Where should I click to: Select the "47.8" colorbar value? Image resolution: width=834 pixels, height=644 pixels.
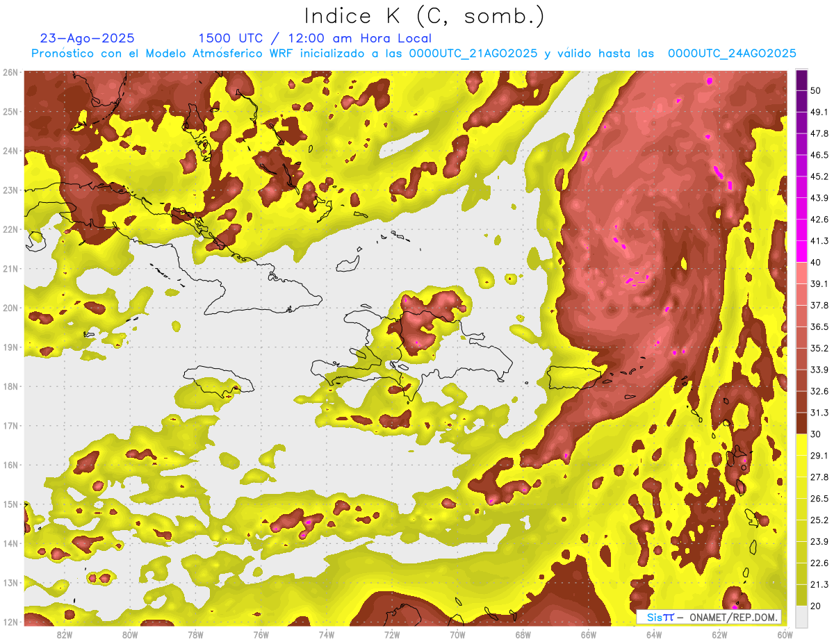click(x=819, y=133)
